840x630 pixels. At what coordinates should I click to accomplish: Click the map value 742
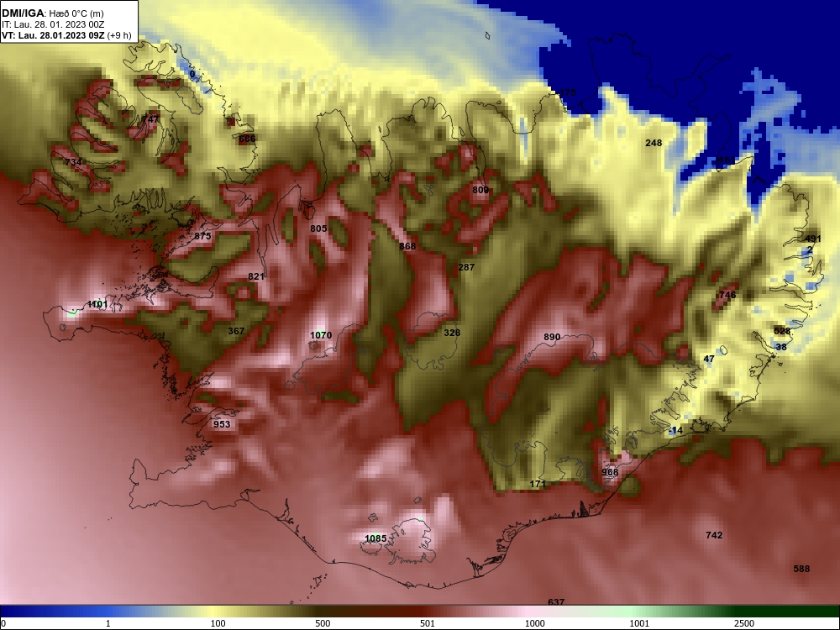[x=714, y=535]
